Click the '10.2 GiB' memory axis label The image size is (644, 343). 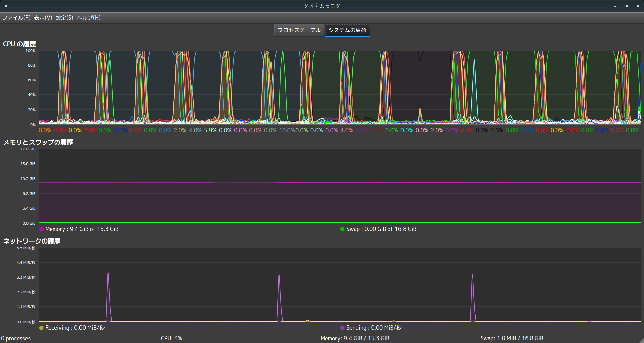coord(28,179)
